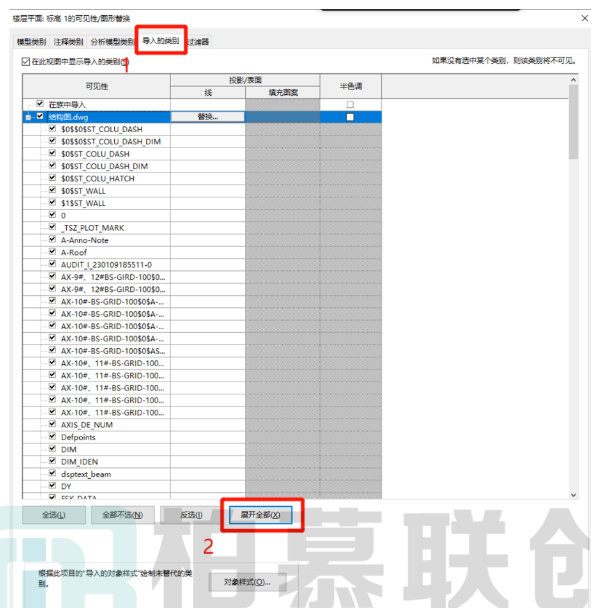Uncheck the $0$$0$ST_COLU_DASH layer checkbox
This screenshot has height=608, width=591.
[x=52, y=128]
